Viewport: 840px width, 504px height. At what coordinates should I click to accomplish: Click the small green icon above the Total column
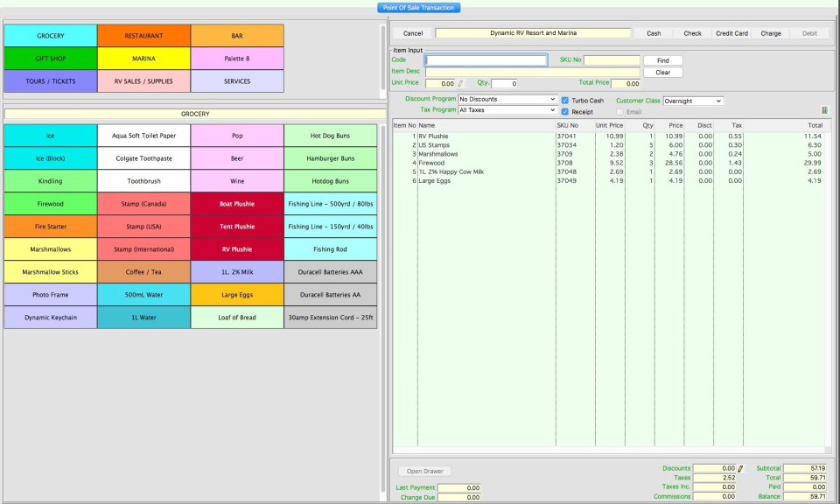click(x=824, y=110)
